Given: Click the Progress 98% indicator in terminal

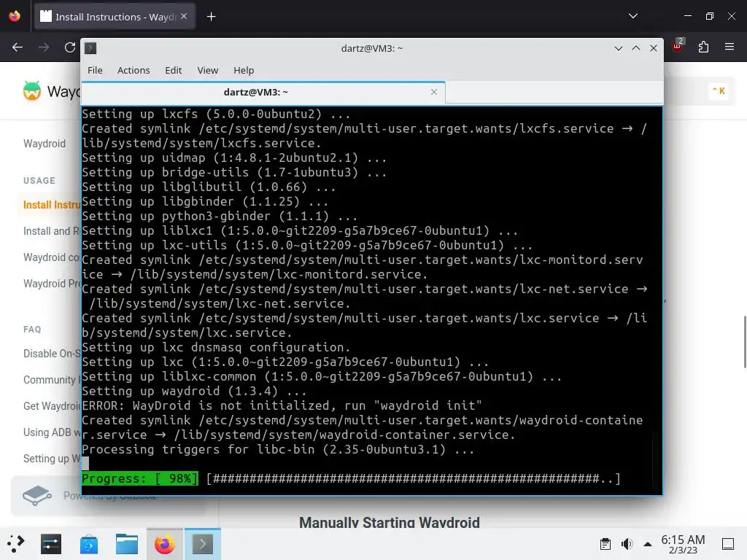Looking at the screenshot, I should pos(139,478).
